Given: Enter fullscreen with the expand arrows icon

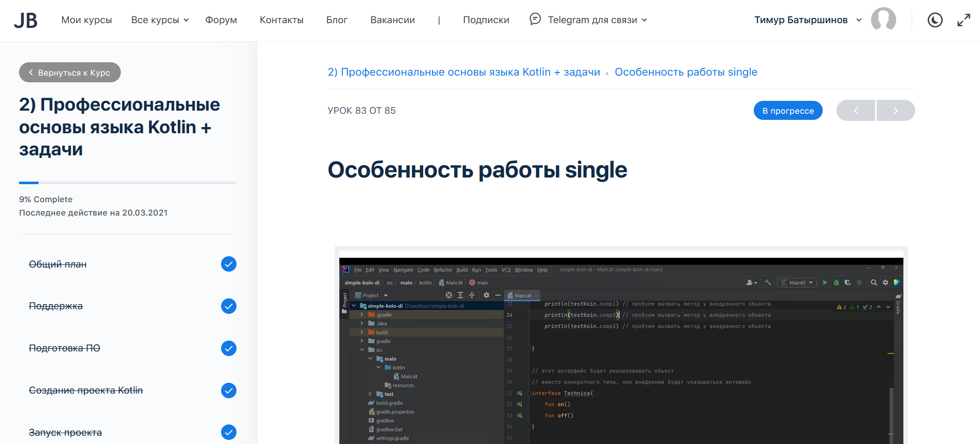Looking at the screenshot, I should pyautogui.click(x=964, y=20).
